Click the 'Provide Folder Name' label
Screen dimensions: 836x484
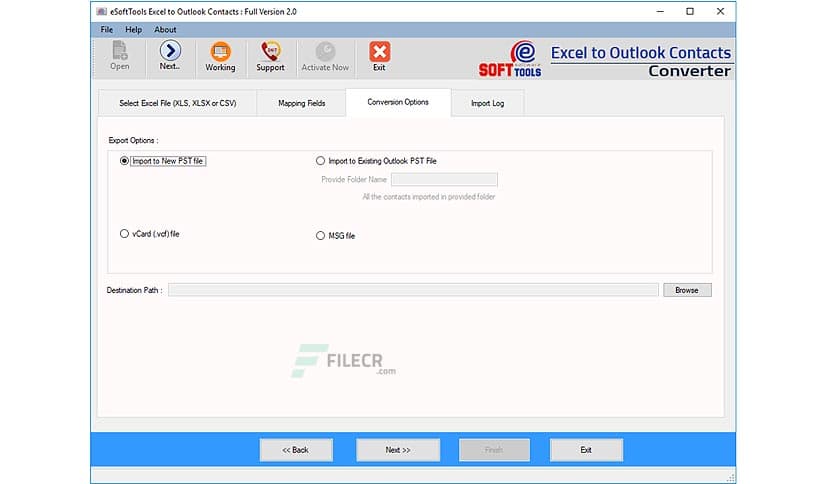click(353, 180)
